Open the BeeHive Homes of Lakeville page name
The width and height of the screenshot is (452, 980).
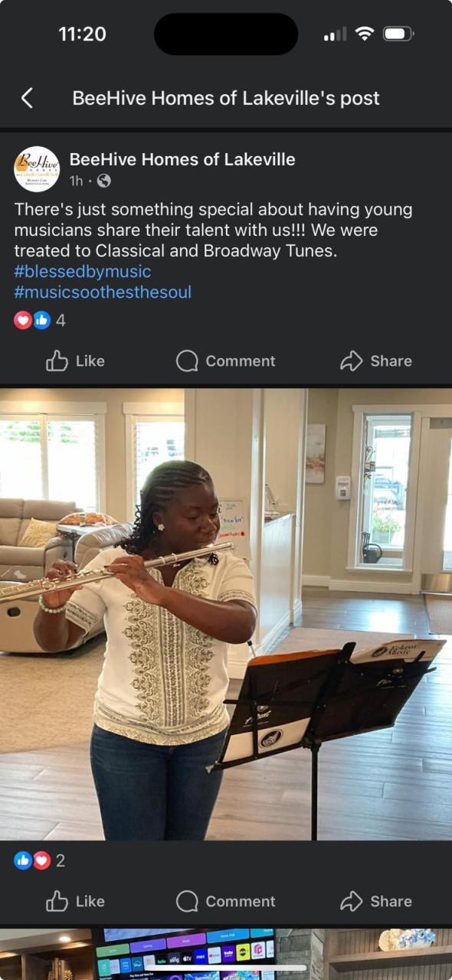point(182,159)
